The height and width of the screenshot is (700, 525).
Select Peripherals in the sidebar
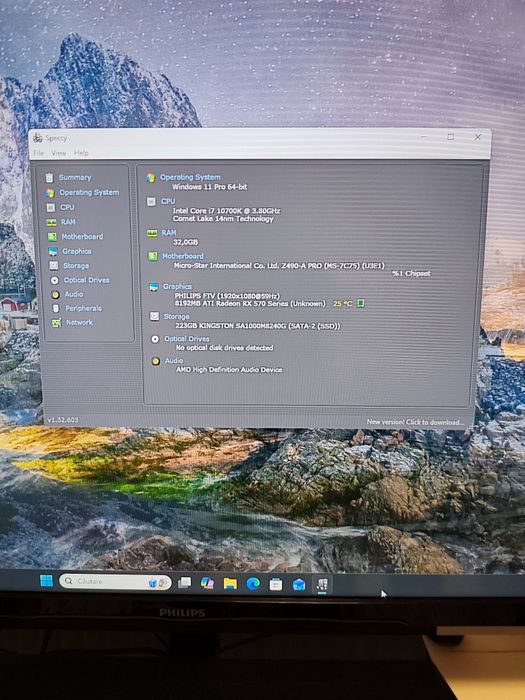(83, 308)
